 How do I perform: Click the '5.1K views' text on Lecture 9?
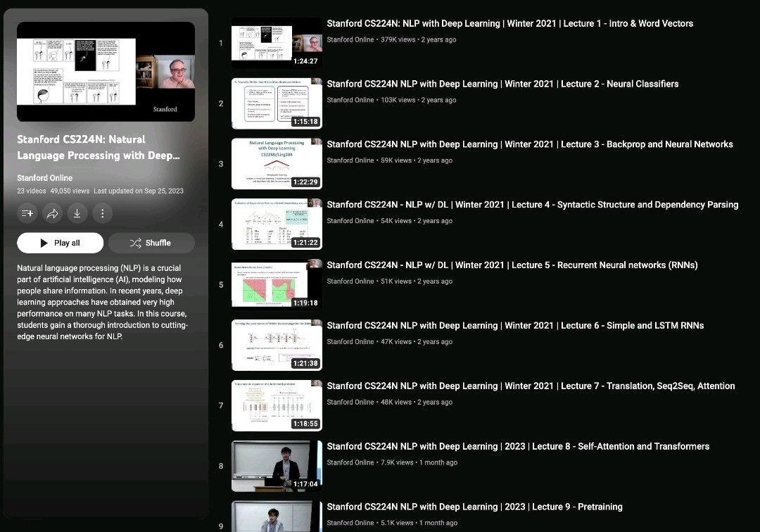(397, 523)
